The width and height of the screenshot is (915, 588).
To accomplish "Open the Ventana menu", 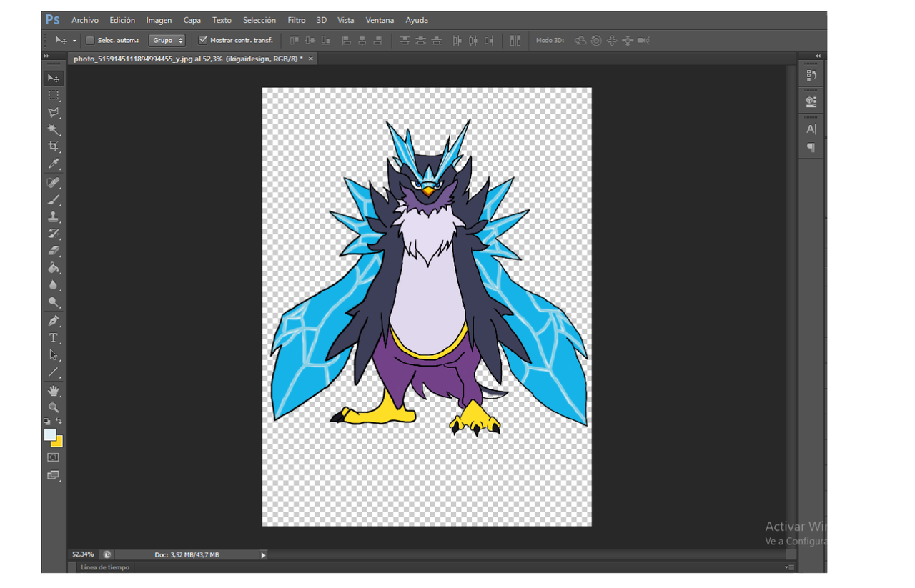I will click(x=380, y=20).
